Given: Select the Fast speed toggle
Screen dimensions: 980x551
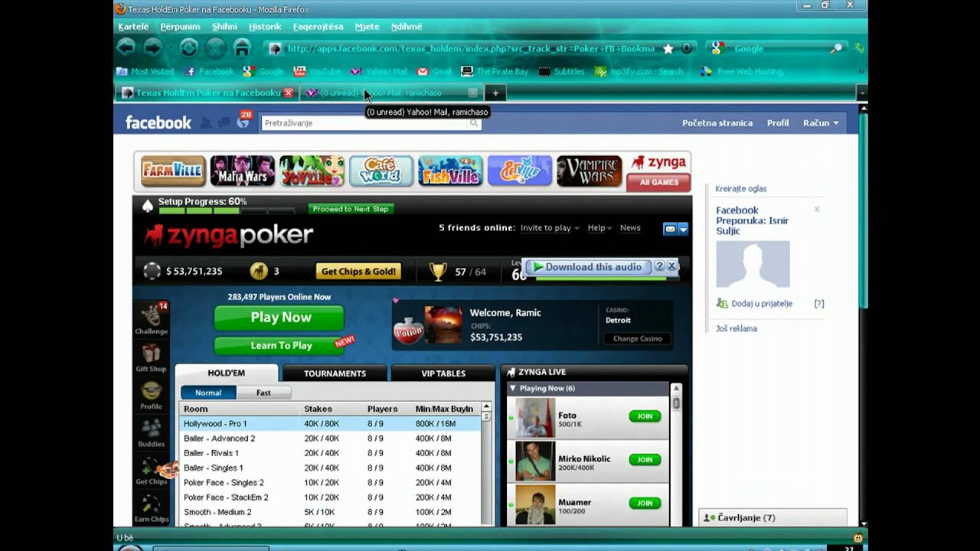Looking at the screenshot, I should pyautogui.click(x=263, y=393).
